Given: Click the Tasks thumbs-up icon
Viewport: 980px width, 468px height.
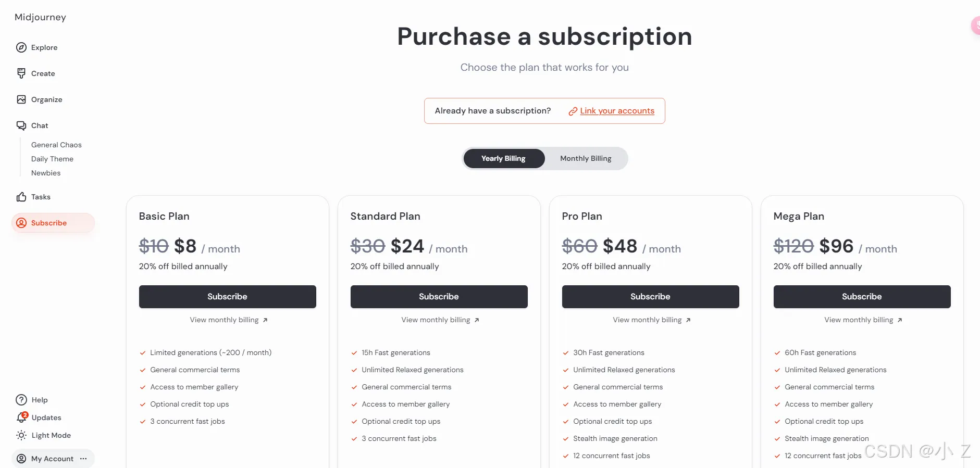Looking at the screenshot, I should click(21, 197).
